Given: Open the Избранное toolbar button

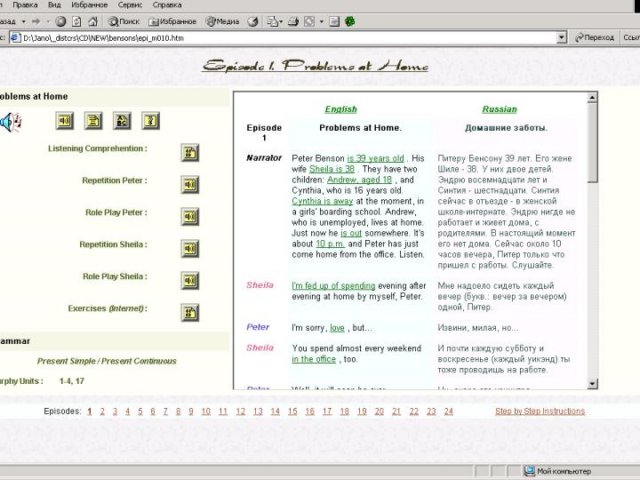Looking at the screenshot, I should click(x=172, y=21).
